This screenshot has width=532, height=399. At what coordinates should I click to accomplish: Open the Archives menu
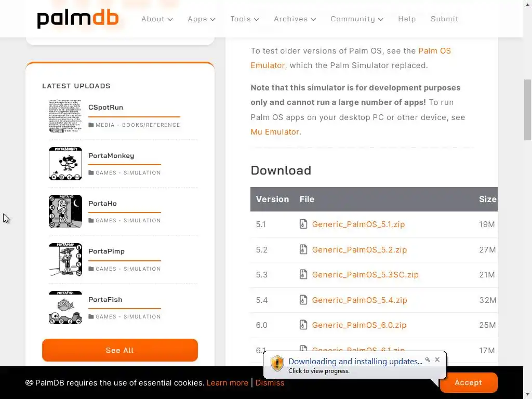point(295,19)
